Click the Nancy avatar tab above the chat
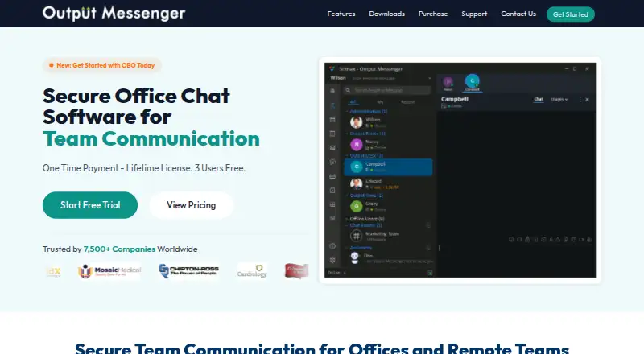This screenshot has width=644, height=354. (448, 84)
